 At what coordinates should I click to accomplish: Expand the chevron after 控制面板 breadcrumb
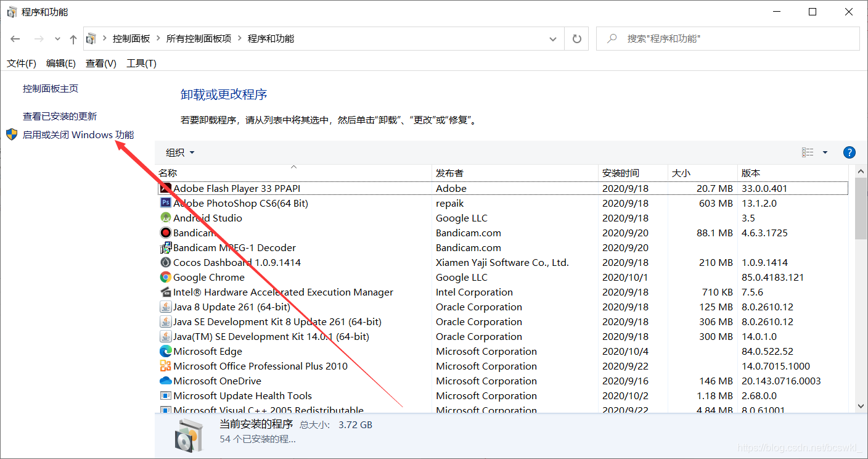tap(158, 39)
